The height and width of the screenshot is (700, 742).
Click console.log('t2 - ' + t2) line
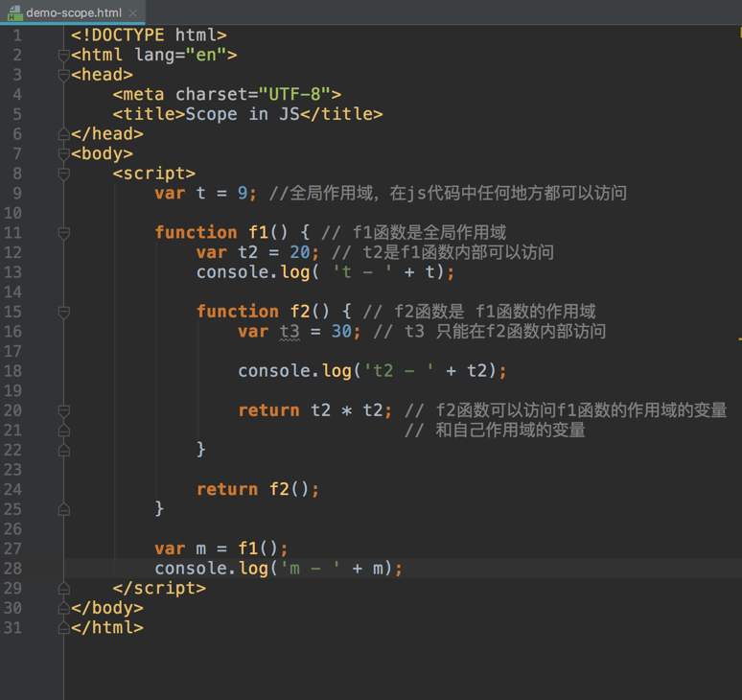(x=372, y=370)
